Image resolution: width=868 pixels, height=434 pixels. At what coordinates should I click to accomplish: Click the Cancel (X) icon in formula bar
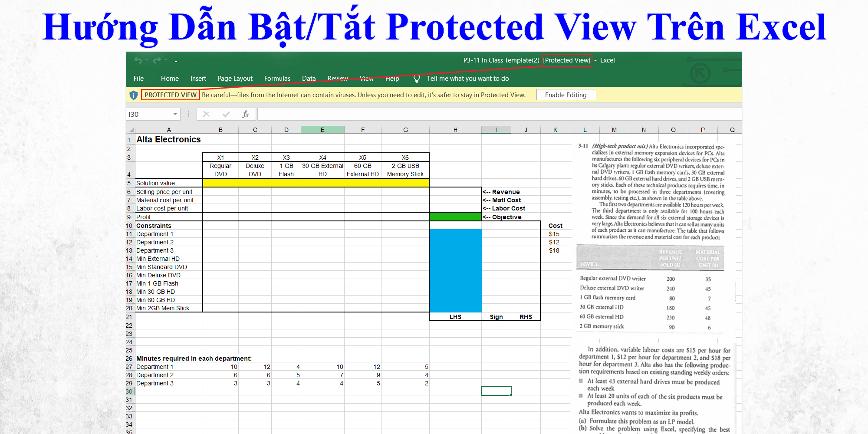point(207,114)
